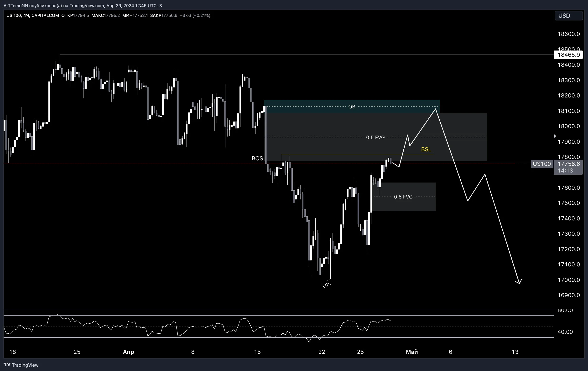
Task: Click the 17000.0 price axis label
Action: 569,280
